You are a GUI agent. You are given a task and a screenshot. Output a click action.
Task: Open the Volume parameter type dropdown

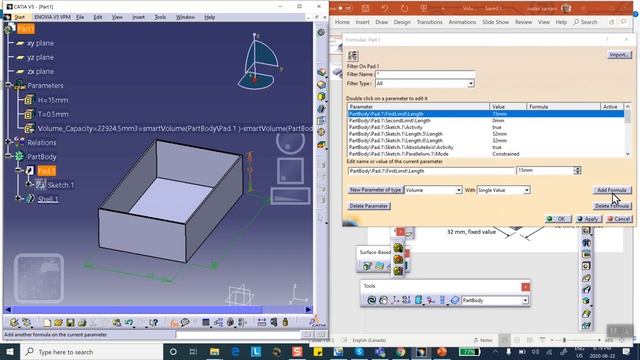pos(458,190)
